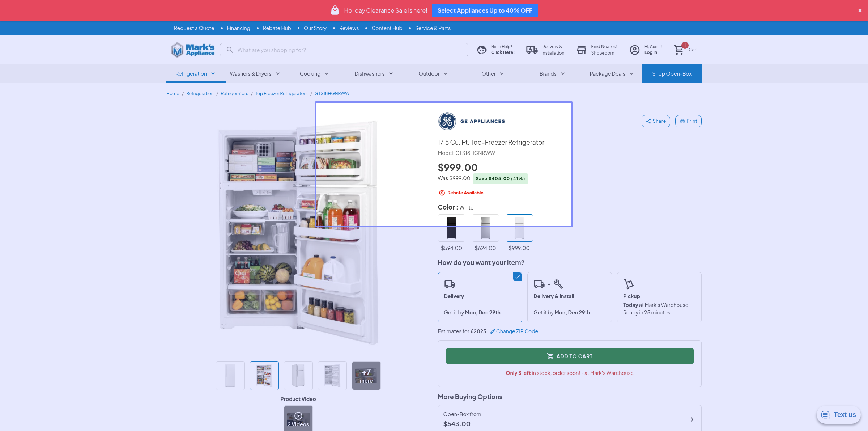Click the Change ZIP Code link
Viewport: 868px width, 431px height.
click(x=516, y=331)
